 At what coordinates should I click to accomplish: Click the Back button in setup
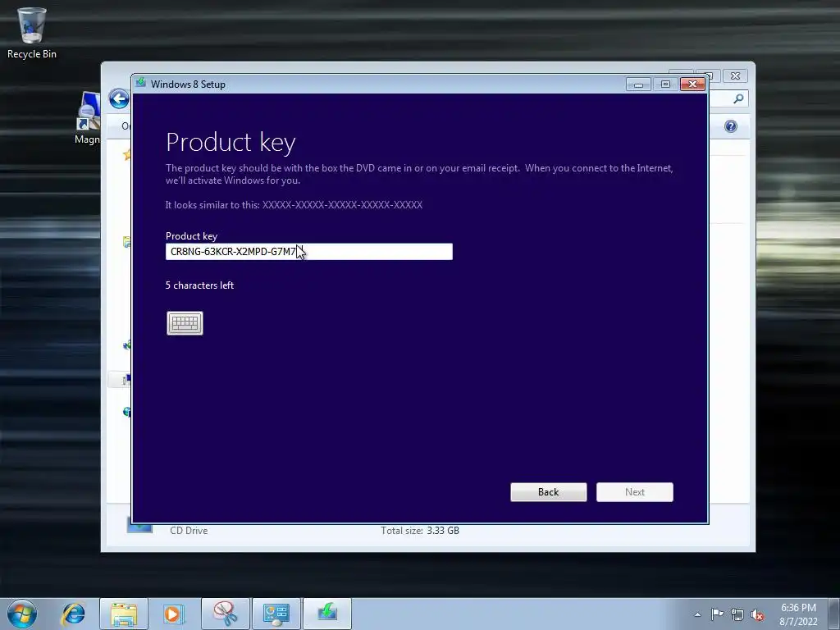549,492
